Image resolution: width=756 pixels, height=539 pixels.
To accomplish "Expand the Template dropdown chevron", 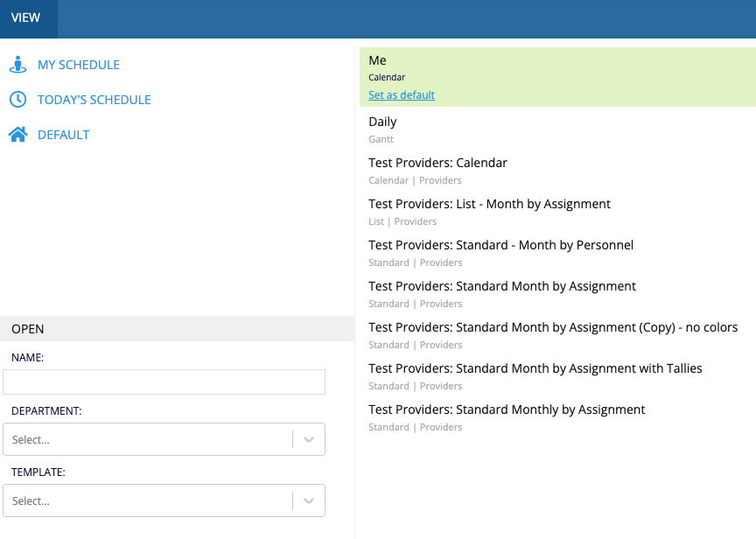I will pyautogui.click(x=309, y=500).
